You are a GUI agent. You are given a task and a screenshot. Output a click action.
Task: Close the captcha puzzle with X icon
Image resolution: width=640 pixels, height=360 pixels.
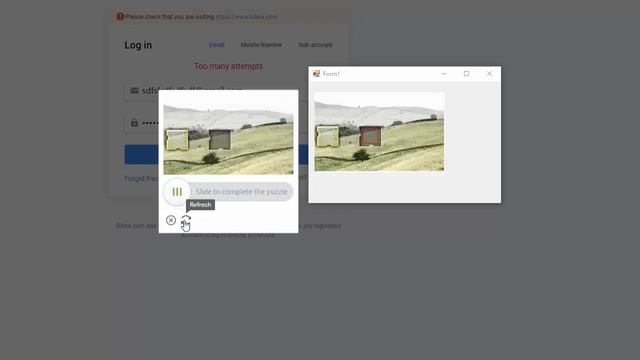point(171,220)
